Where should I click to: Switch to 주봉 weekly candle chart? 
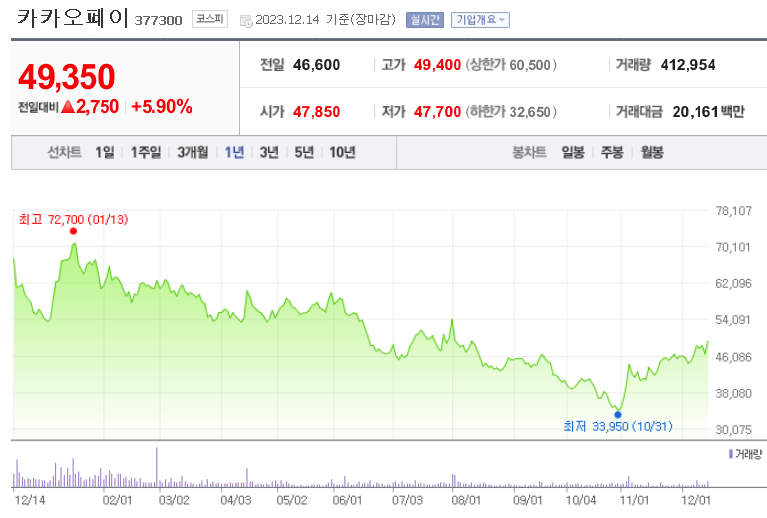tap(612, 153)
